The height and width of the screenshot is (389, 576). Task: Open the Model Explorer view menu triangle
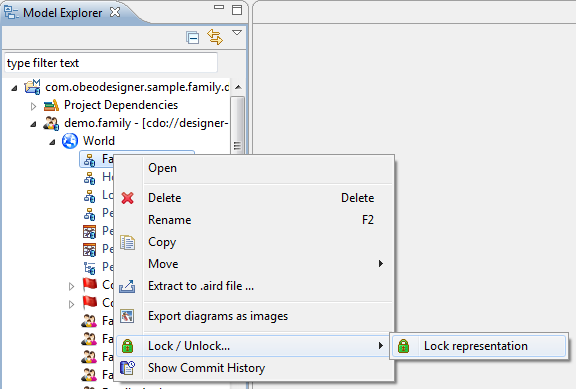click(x=237, y=33)
